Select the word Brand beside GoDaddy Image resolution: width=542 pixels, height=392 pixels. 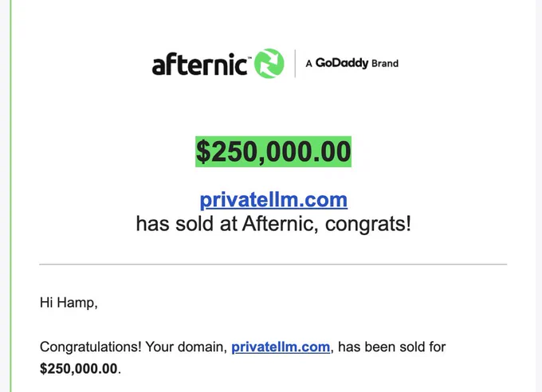(x=385, y=64)
